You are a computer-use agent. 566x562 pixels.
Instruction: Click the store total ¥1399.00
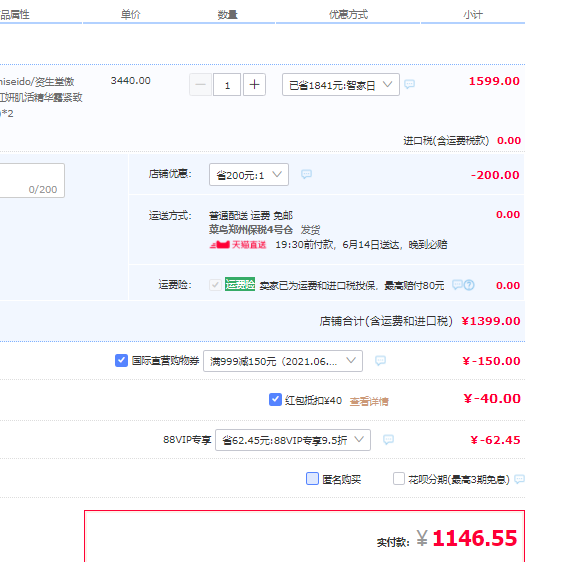click(x=491, y=321)
